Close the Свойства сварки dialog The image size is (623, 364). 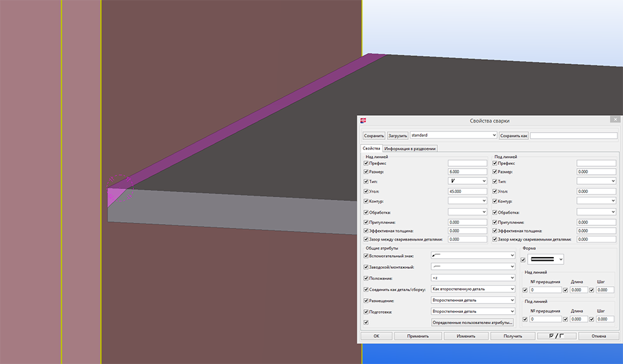coord(616,120)
